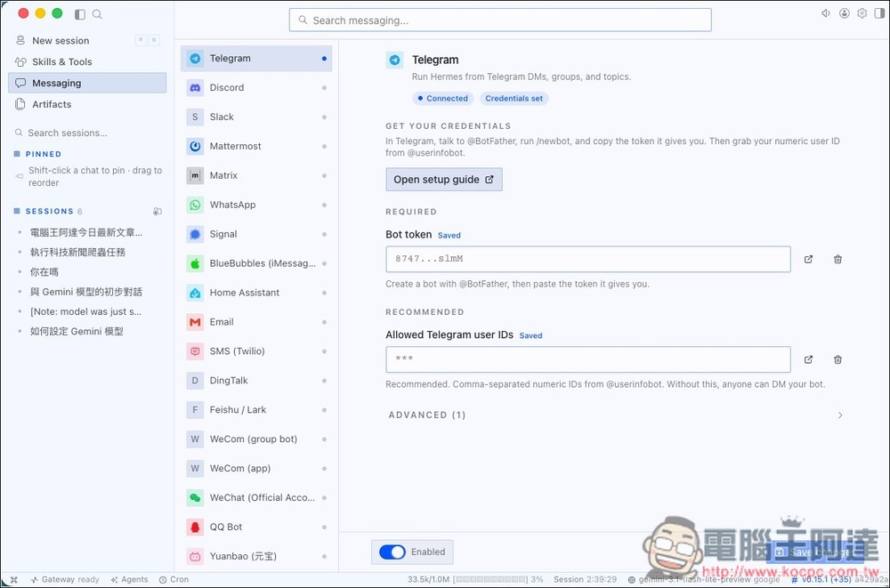Select Mattermost platform
This screenshot has height=588, width=890.
[x=256, y=146]
